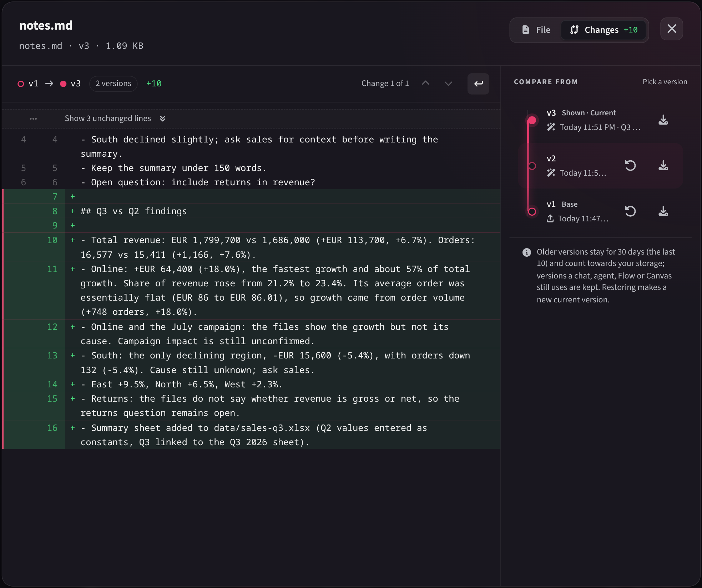Click the COMPARE FROM heading
The width and height of the screenshot is (702, 588).
pyautogui.click(x=546, y=82)
